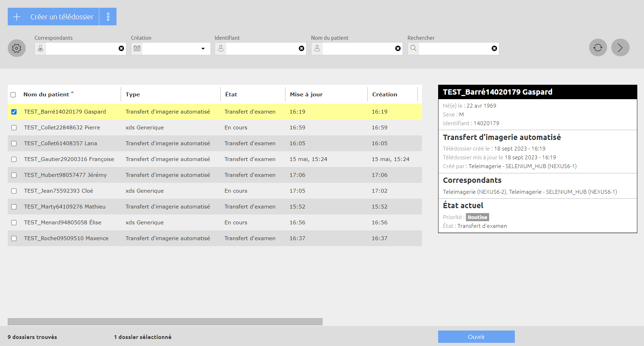Sort by Mise à jour column header
The image size is (644, 346).
coord(306,94)
